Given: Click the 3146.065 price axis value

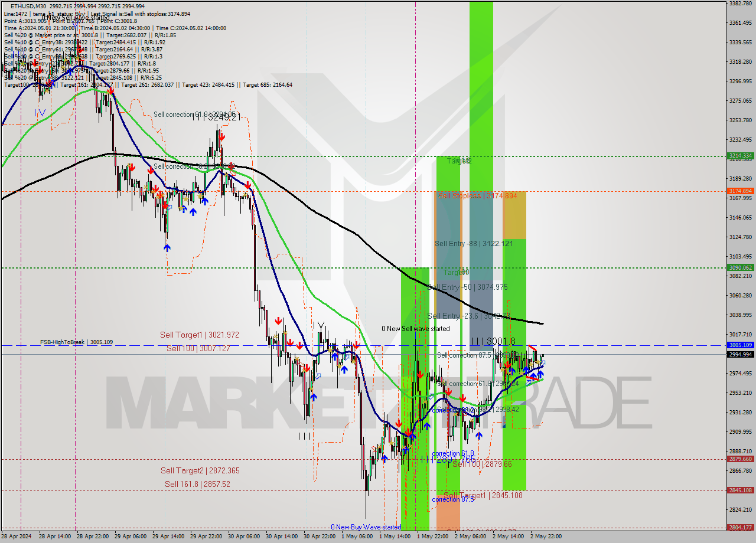Looking at the screenshot, I should (740, 217).
